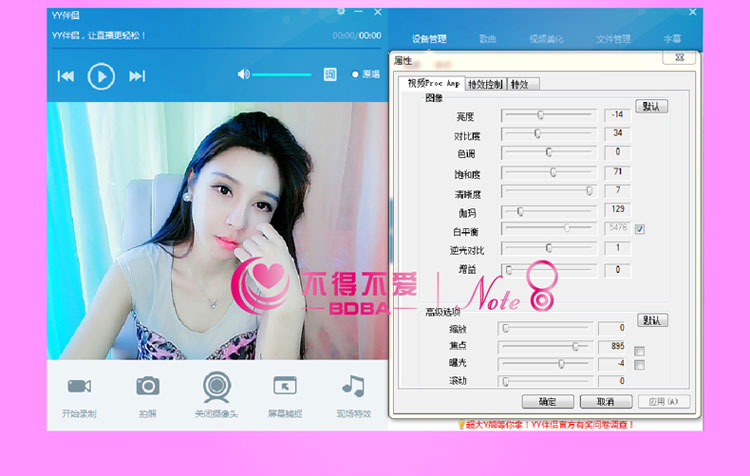The height and width of the screenshot is (476, 750).
Task: Check the 曝光 auto checkbox
Action: click(639, 365)
